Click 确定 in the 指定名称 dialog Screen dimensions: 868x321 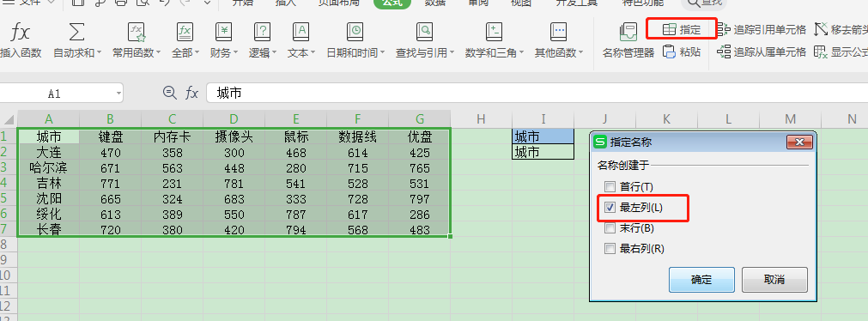(x=701, y=280)
